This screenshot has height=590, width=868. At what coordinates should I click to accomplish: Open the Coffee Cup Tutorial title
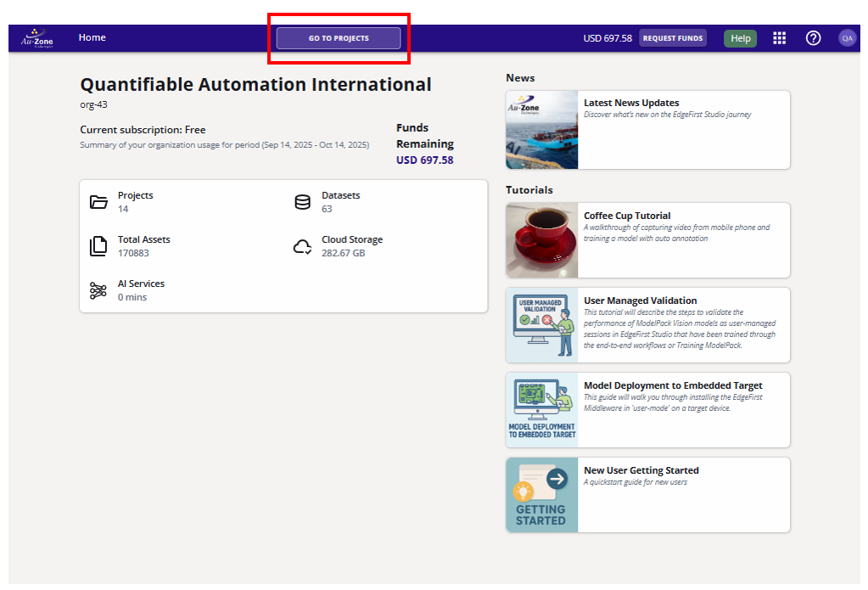(627, 216)
